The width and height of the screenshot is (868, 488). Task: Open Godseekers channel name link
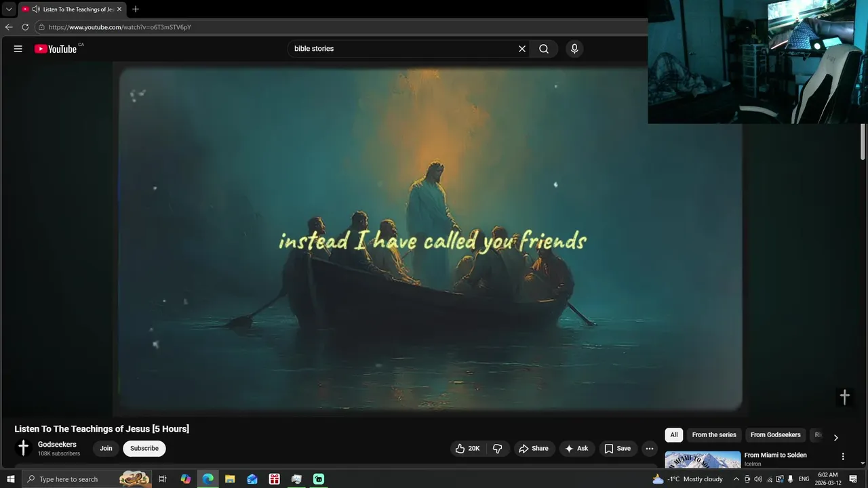pos(57,445)
